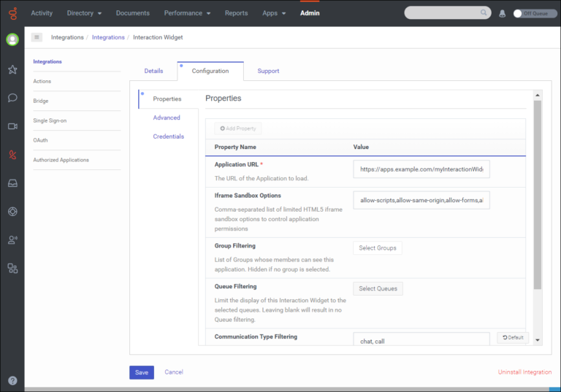Click the Application URL input field

tap(421, 169)
